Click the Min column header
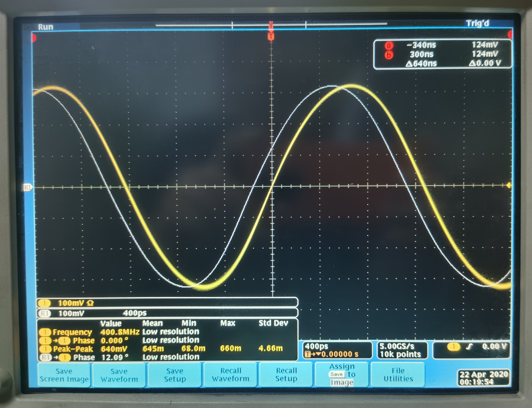The height and width of the screenshot is (408, 532). click(189, 323)
